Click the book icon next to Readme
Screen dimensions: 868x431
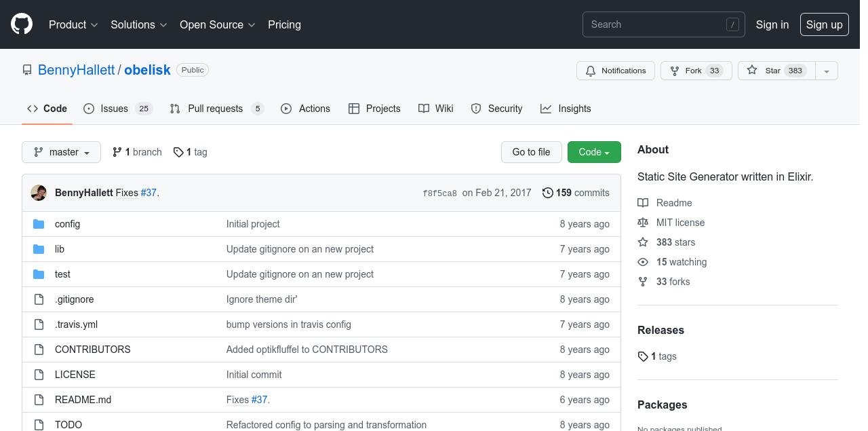click(x=643, y=203)
